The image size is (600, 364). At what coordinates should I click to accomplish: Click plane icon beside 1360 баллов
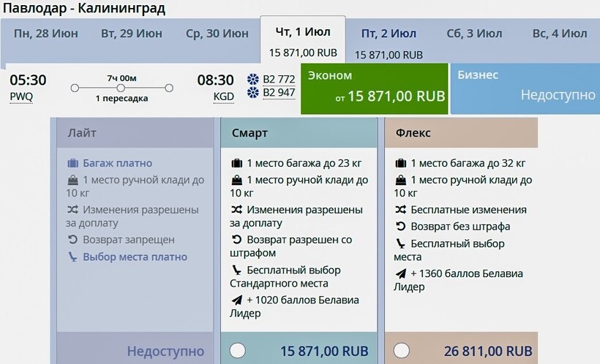401,274
